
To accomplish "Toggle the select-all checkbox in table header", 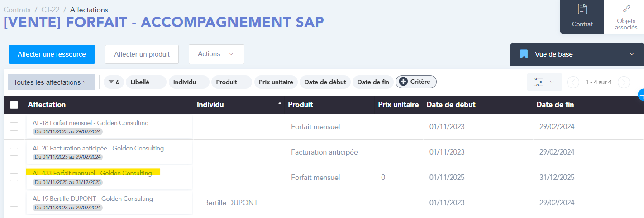I will [x=14, y=105].
